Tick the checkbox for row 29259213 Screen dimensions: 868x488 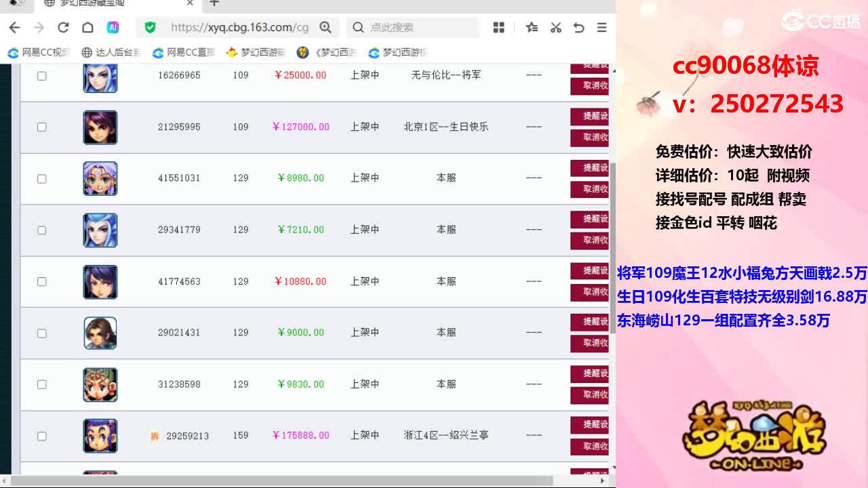click(x=41, y=436)
